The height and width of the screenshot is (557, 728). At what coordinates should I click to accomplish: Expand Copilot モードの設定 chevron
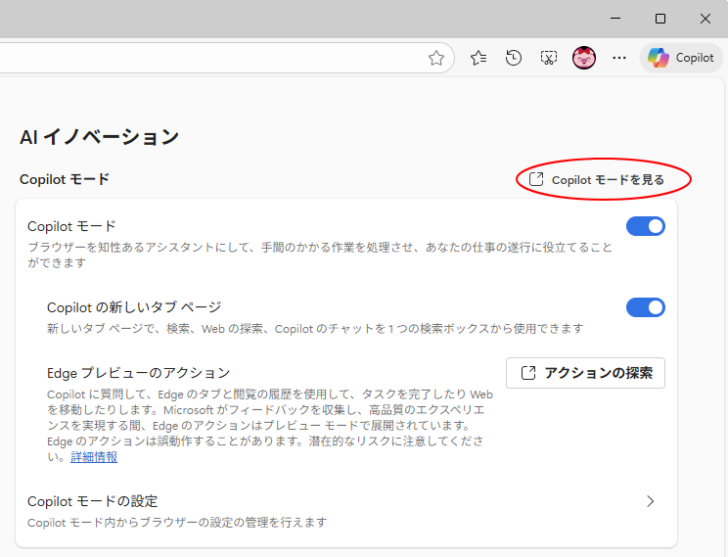pos(650,501)
